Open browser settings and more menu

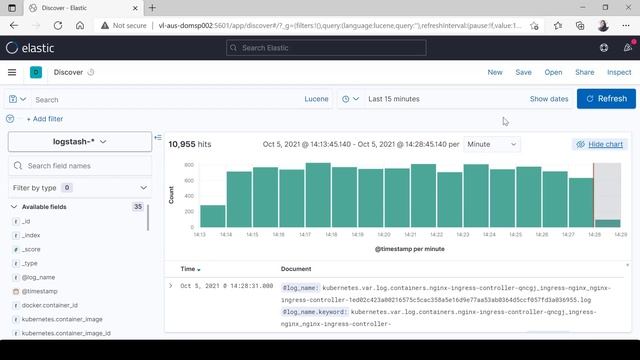click(x=626, y=25)
